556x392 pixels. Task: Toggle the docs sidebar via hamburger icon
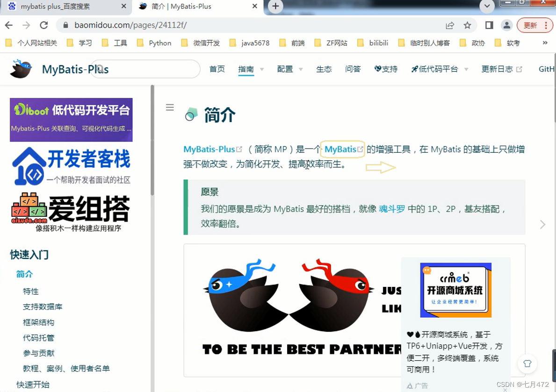(x=170, y=107)
